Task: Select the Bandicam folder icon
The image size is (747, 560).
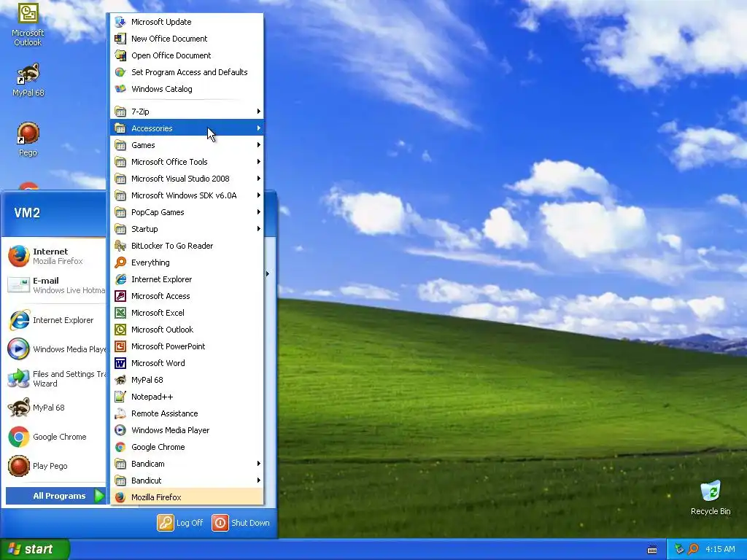Action: pyautogui.click(x=120, y=464)
